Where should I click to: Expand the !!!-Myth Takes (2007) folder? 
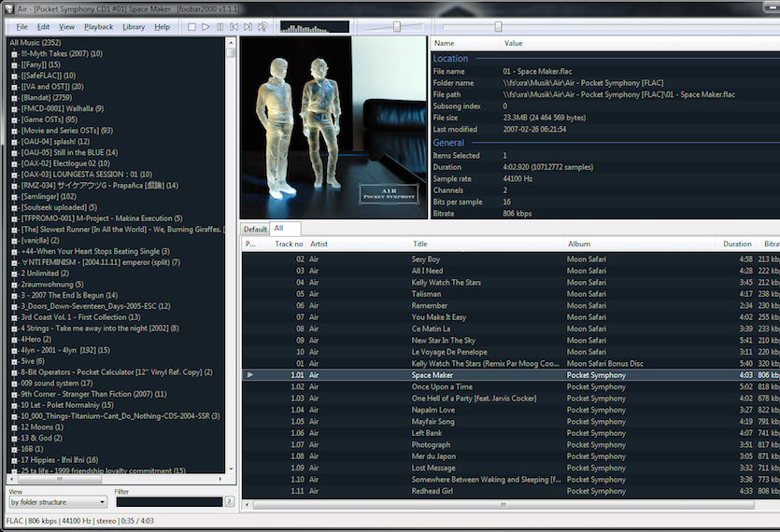click(14, 54)
